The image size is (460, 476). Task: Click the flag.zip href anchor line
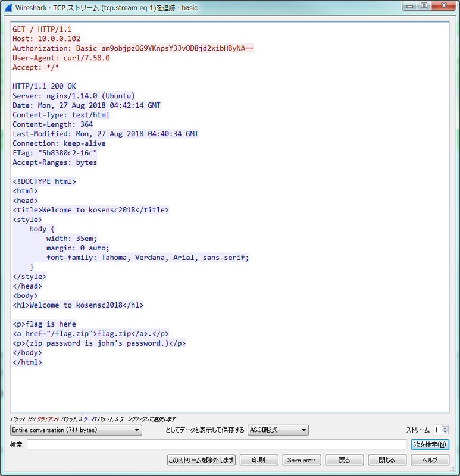pos(90,334)
